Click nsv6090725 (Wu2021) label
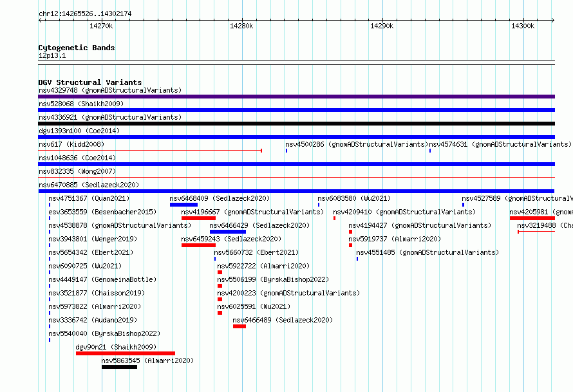Screen dimensions: 573x392 tap(85, 266)
